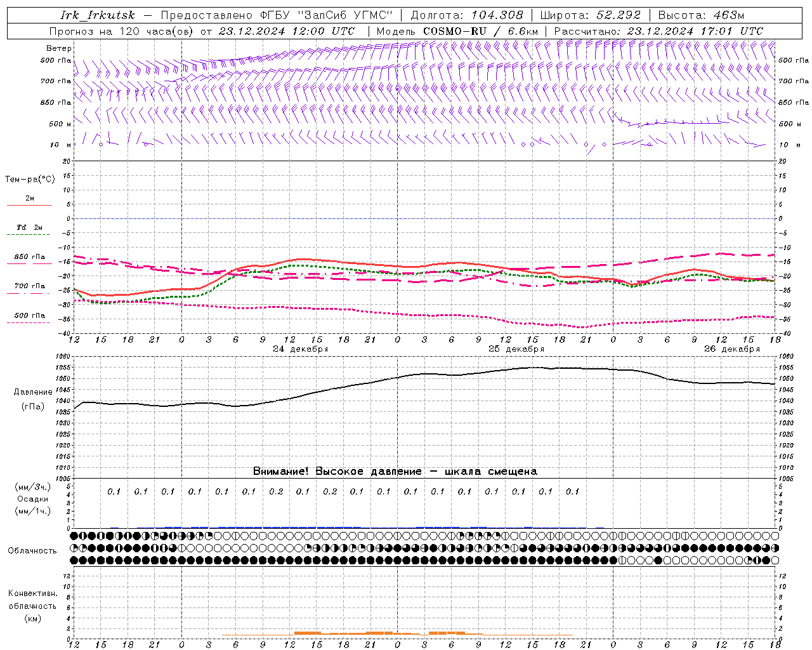Screen dimensions: 812x650
Task: Select the provider text "ФГБУ ЗапСиб УГМС"
Action: coord(327,15)
